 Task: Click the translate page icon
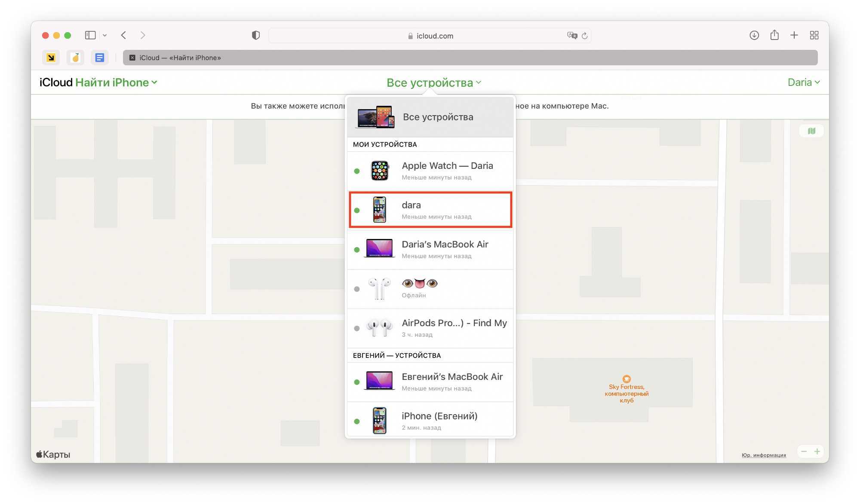tap(572, 36)
